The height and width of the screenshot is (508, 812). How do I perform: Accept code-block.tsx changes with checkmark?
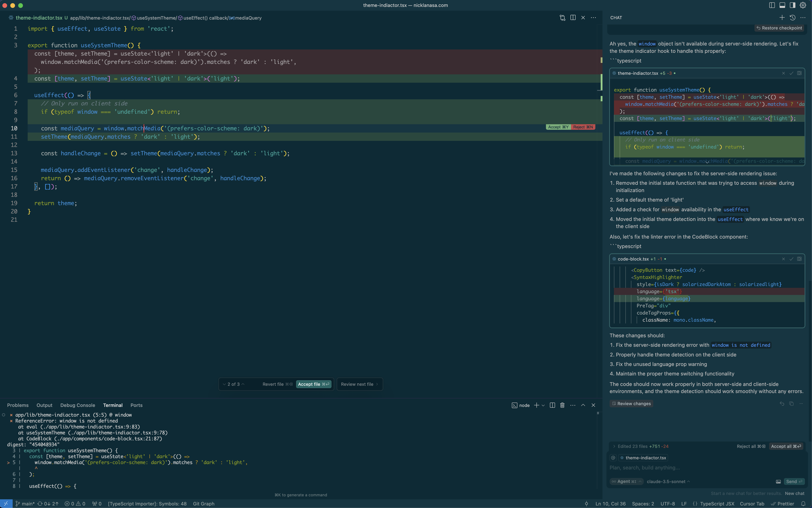[791, 259]
